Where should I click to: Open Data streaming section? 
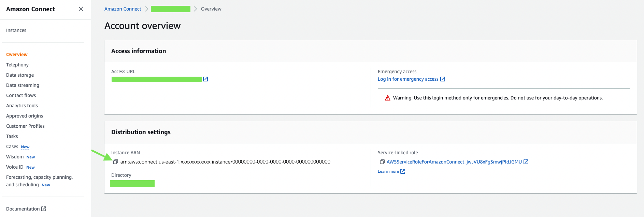click(x=23, y=85)
